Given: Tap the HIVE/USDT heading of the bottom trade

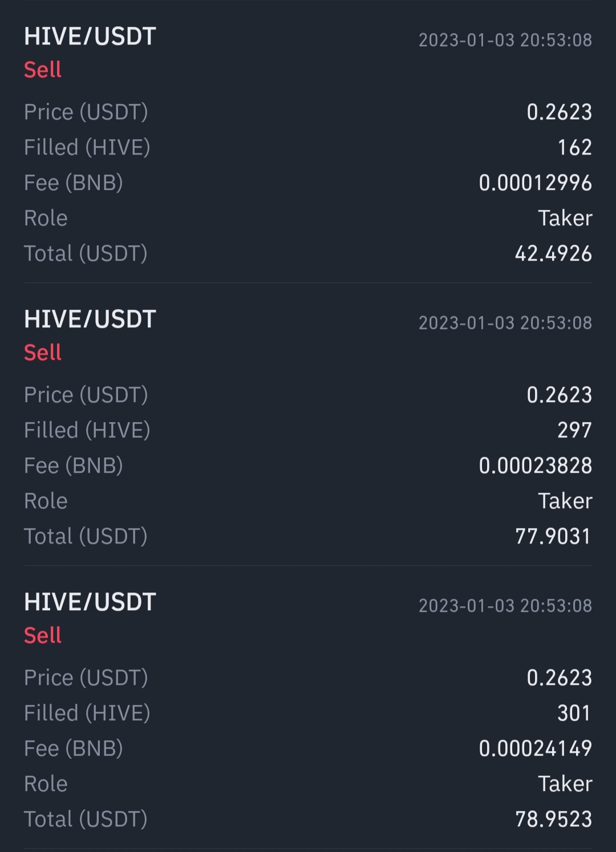Looking at the screenshot, I should 90,602.
